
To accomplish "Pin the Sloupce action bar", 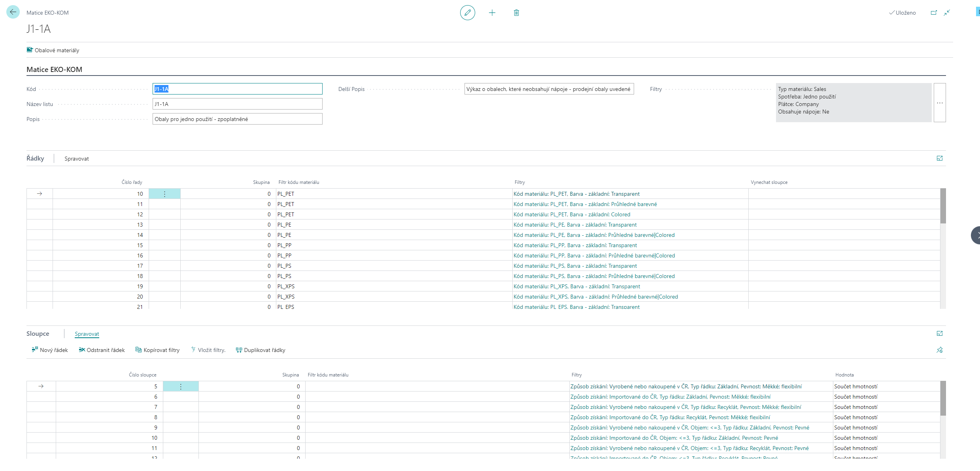I will [x=940, y=350].
